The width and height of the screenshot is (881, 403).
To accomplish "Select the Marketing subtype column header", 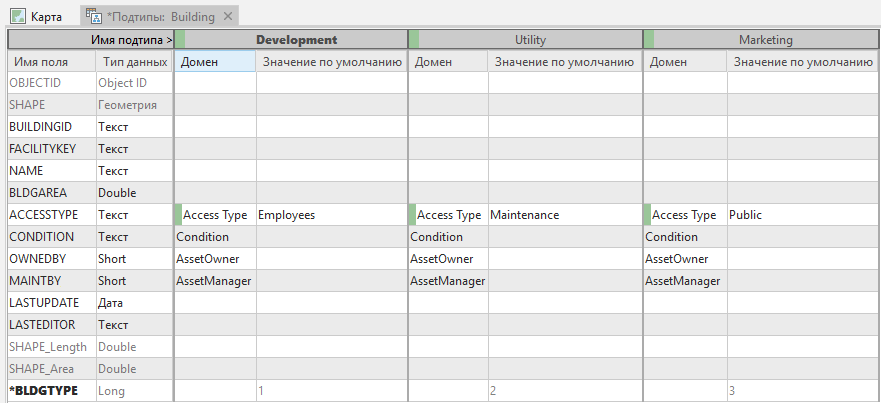I will (x=765, y=40).
